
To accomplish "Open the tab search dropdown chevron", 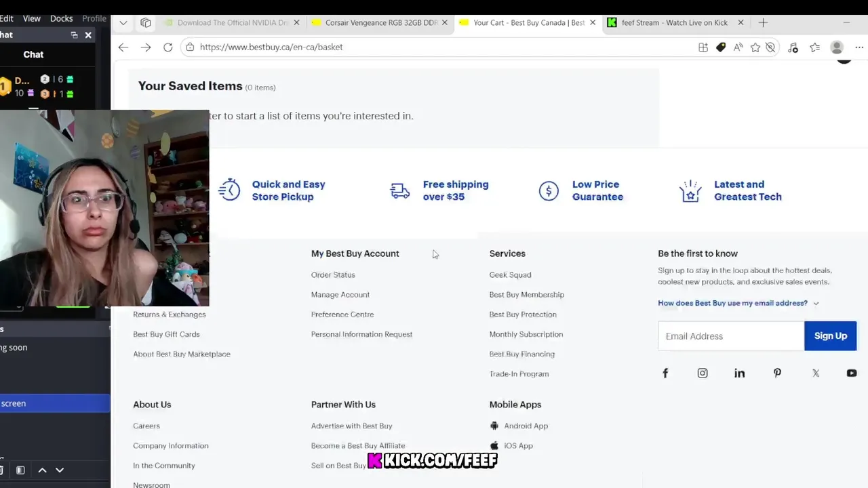I will click(123, 22).
